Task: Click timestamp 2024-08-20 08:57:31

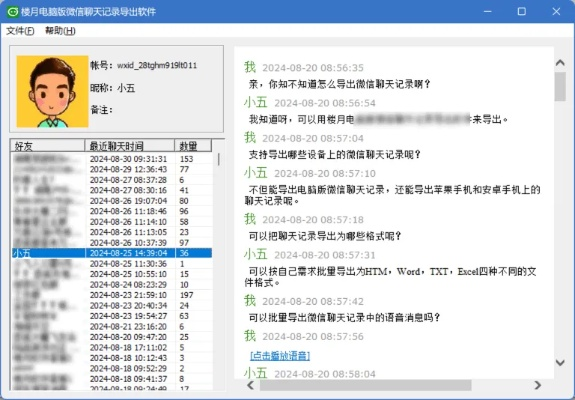Action: click(x=325, y=255)
